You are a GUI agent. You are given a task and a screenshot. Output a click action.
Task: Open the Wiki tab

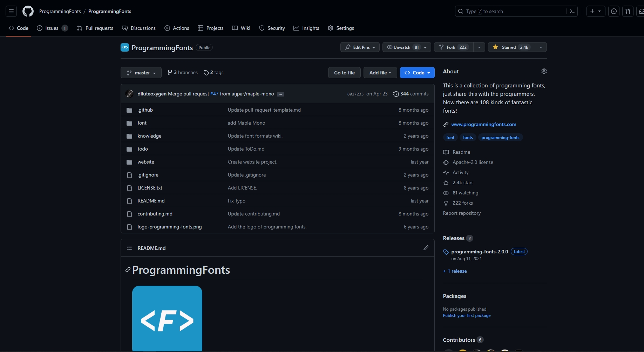(241, 28)
